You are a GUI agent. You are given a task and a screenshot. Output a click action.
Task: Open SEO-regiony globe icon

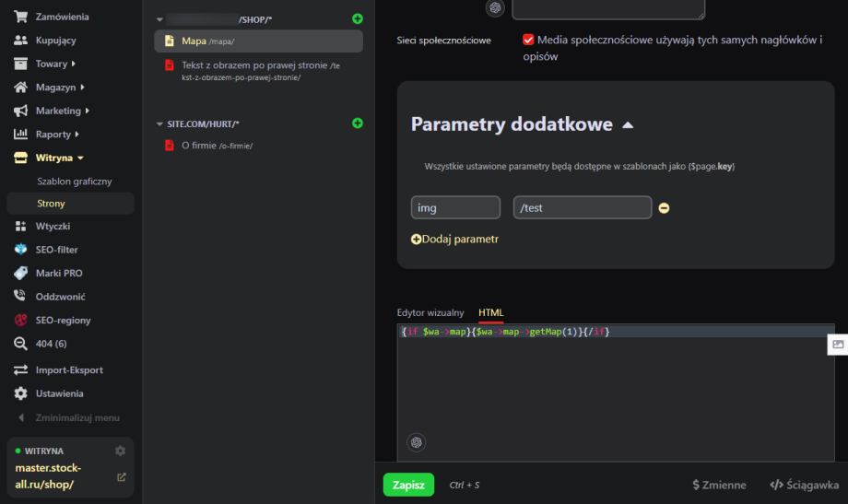point(20,320)
